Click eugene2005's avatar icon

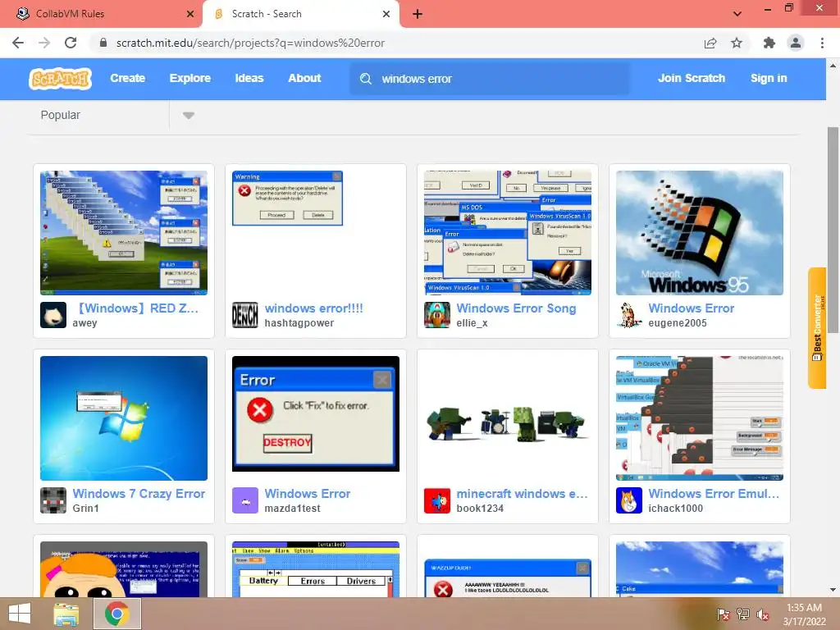(x=629, y=315)
